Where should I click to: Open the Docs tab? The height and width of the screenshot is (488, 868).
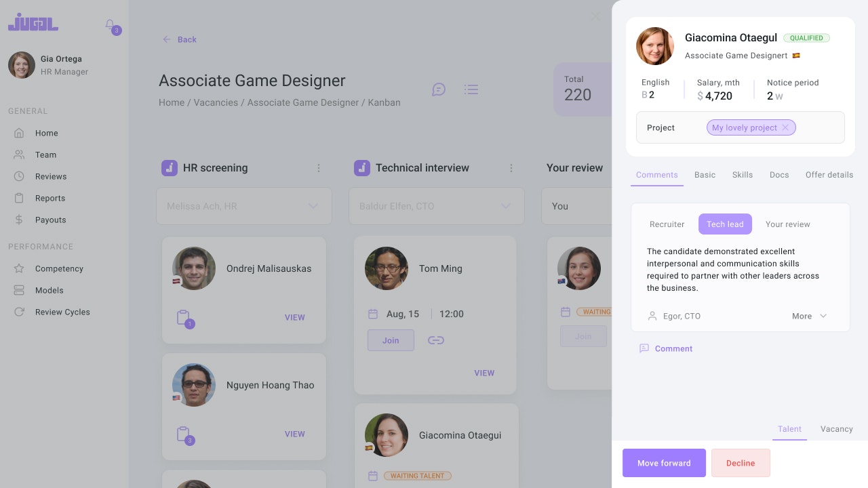[x=779, y=175]
